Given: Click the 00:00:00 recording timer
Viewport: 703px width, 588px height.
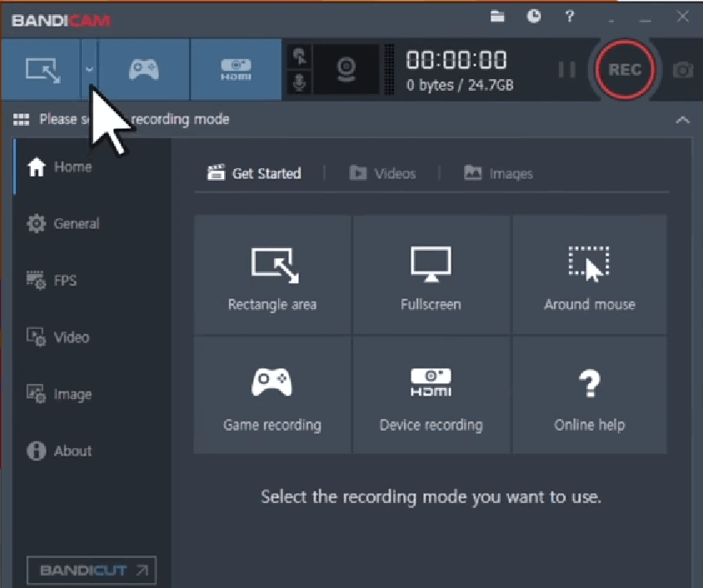Looking at the screenshot, I should (x=456, y=60).
